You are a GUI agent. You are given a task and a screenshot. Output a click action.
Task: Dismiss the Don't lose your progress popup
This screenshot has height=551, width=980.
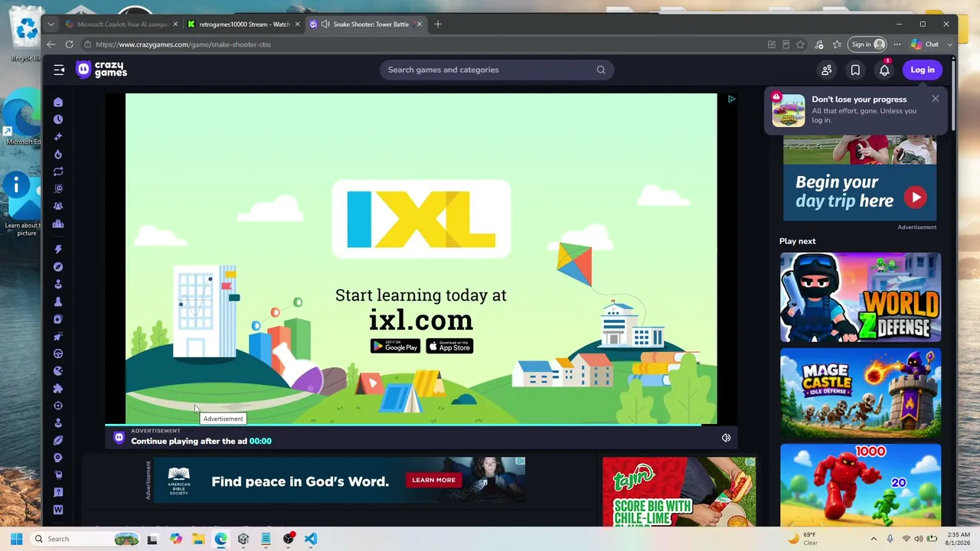[936, 99]
